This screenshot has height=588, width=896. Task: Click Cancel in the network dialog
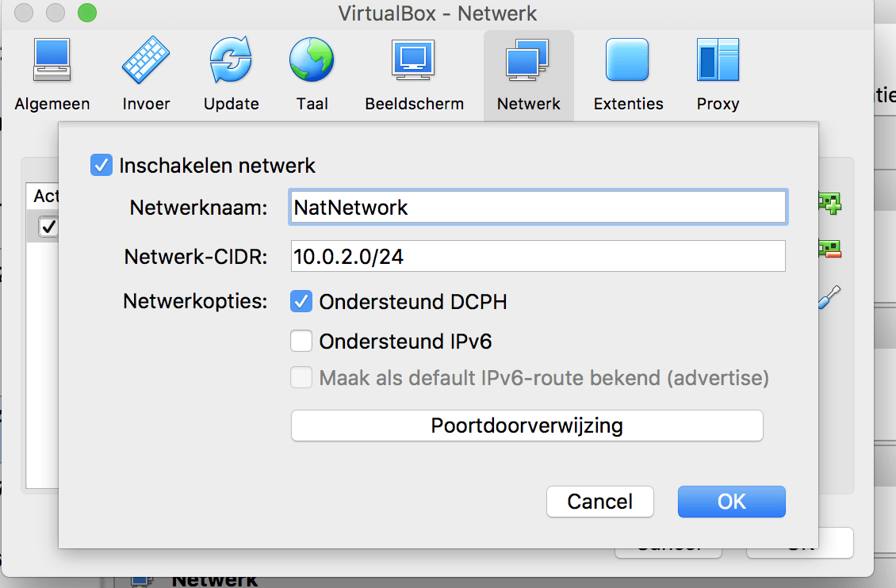[x=599, y=502]
